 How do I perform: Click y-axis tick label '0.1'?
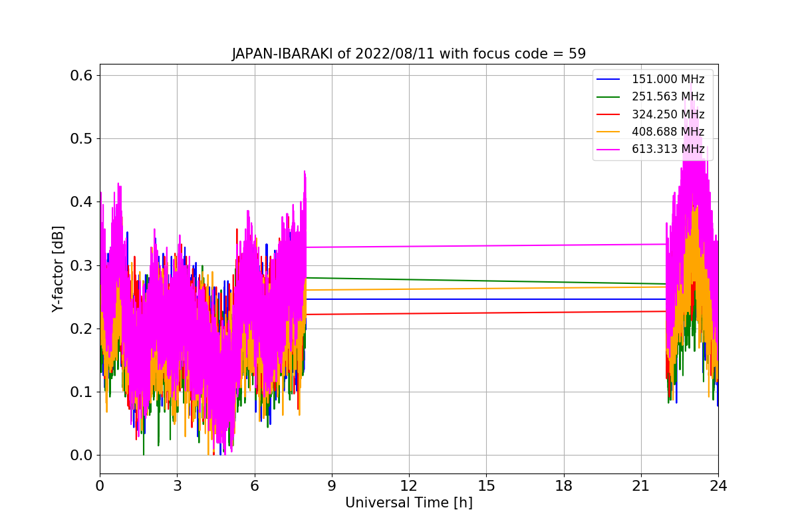[x=82, y=392]
